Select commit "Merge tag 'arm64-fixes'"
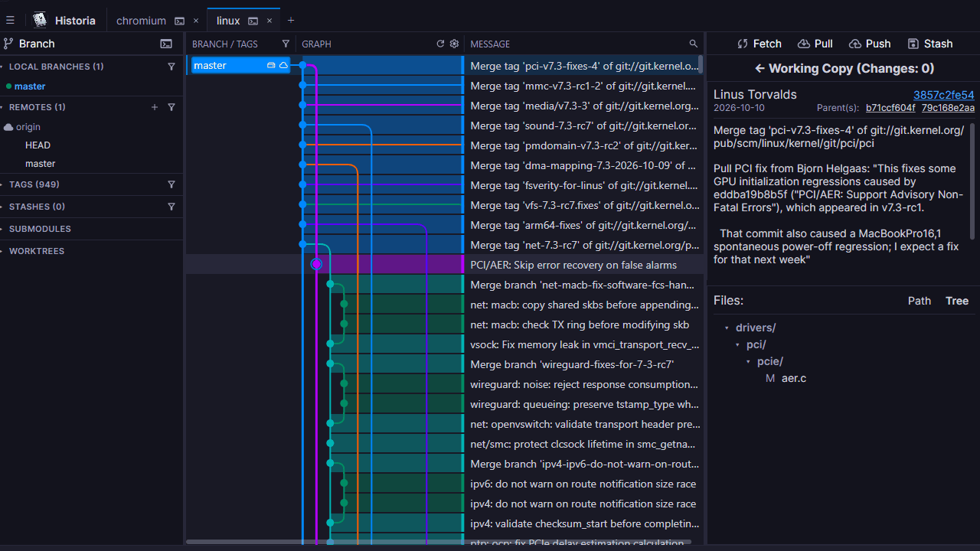 click(584, 225)
